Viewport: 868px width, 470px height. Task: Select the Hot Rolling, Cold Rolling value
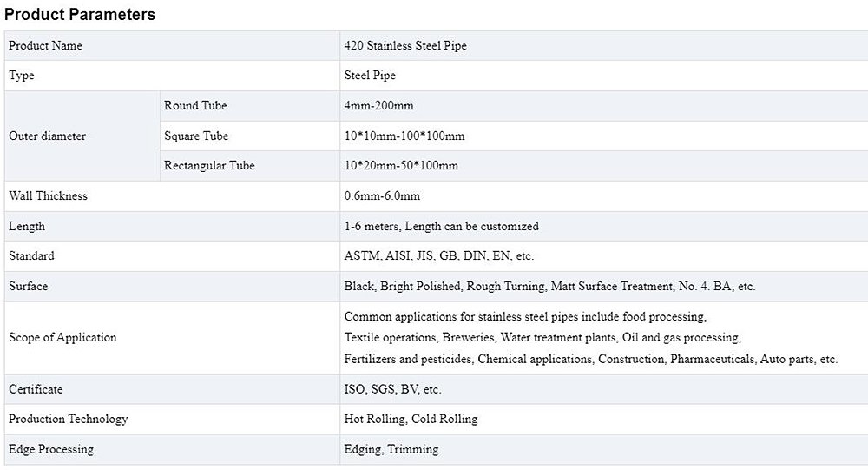[411, 419]
